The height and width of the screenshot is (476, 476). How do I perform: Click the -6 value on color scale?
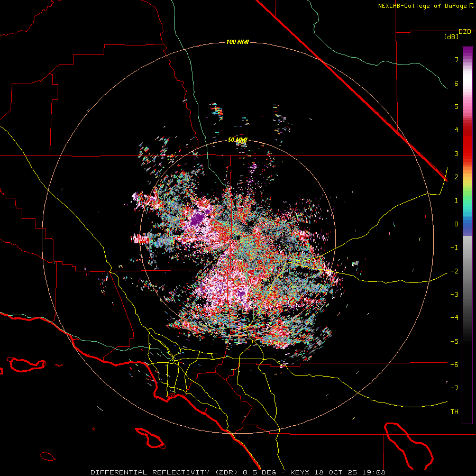[454, 365]
